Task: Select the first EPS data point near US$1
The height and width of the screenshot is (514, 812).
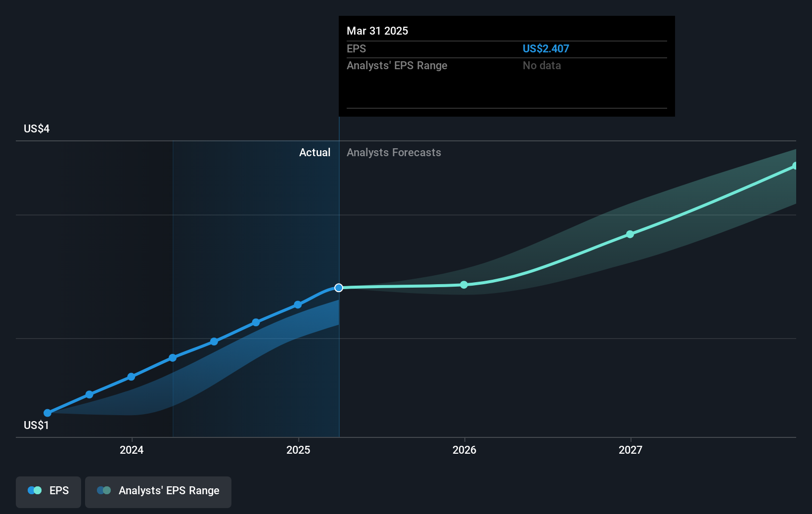Action: pyautogui.click(x=47, y=413)
